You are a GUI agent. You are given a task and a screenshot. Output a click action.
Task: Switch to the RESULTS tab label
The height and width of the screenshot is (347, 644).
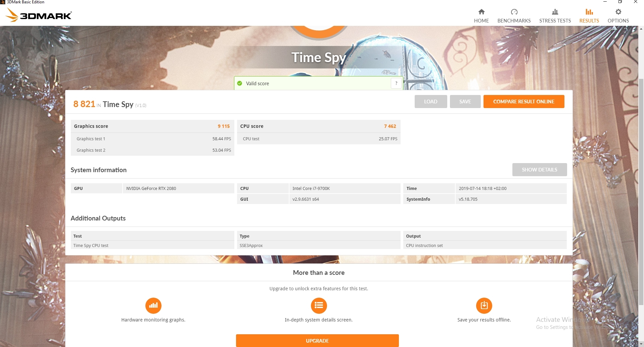tap(589, 20)
